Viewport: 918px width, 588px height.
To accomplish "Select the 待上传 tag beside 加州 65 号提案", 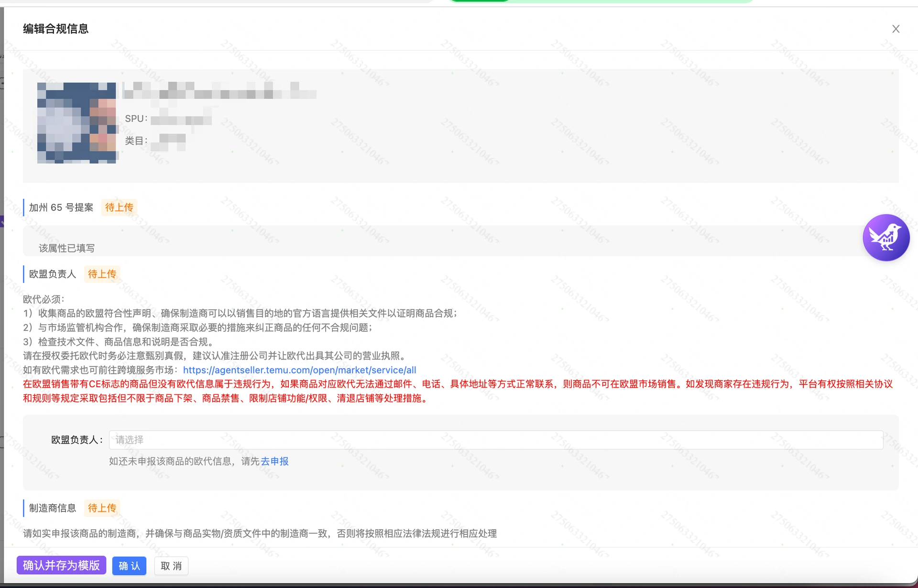I will (x=119, y=207).
